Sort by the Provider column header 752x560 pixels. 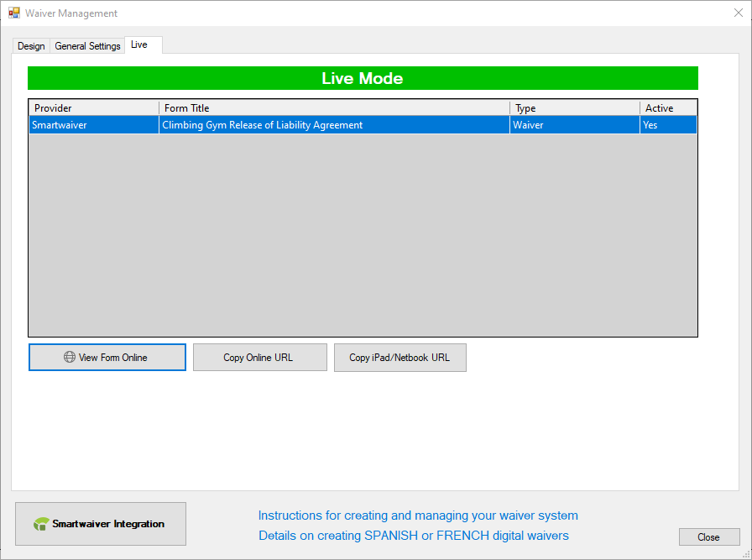(x=94, y=108)
